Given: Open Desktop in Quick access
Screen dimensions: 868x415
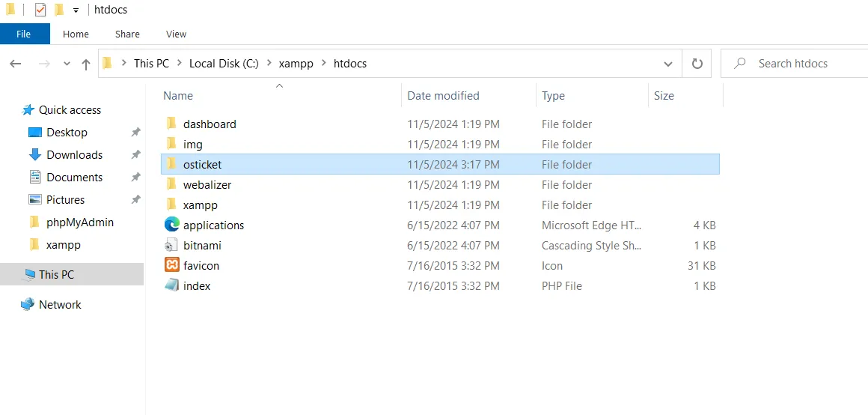Looking at the screenshot, I should (x=67, y=133).
